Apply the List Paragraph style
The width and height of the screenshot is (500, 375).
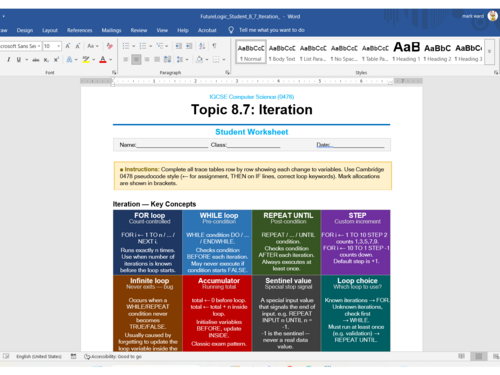point(313,52)
